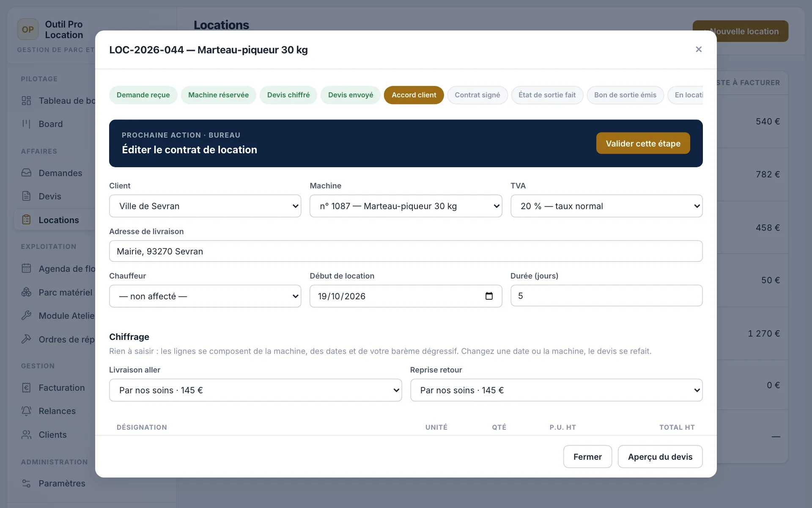Click the Module Atelier wrench icon
This screenshot has height=508, width=812.
pos(26,315)
